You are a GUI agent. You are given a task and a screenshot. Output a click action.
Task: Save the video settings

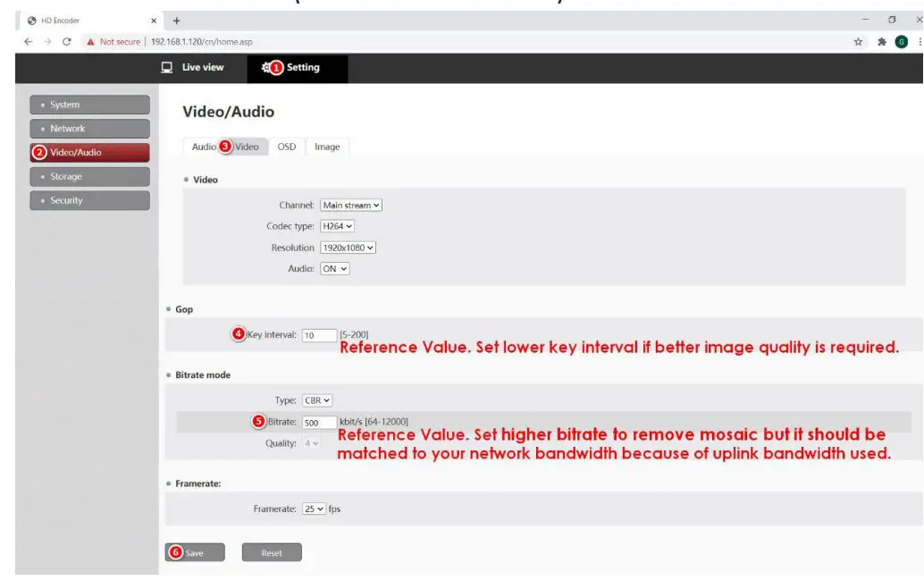(195, 552)
